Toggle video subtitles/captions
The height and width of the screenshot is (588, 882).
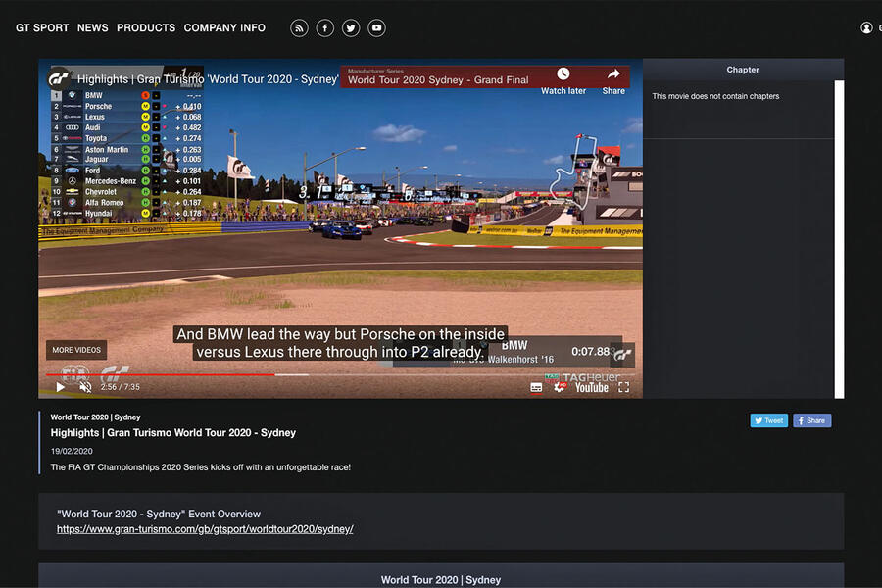click(x=536, y=387)
